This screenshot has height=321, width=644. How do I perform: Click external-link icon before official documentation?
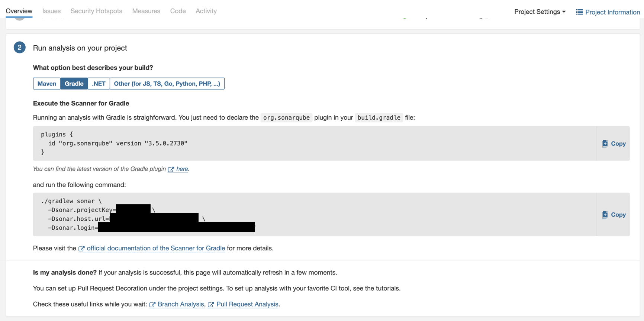pos(81,249)
